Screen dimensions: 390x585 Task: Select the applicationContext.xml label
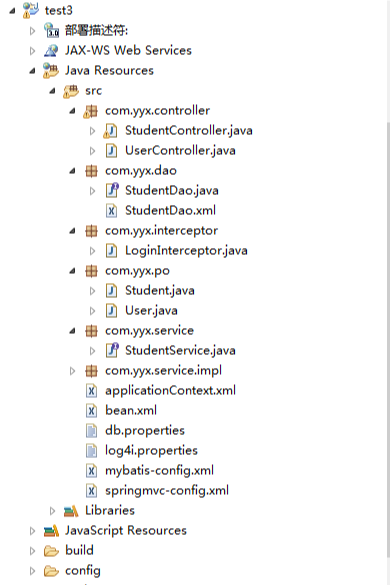(171, 391)
